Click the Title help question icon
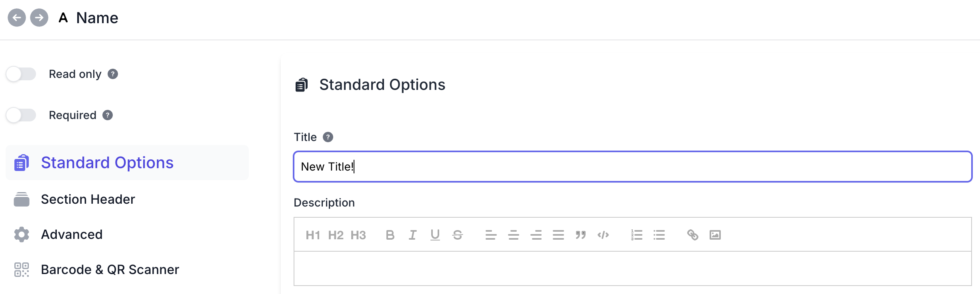 [328, 137]
